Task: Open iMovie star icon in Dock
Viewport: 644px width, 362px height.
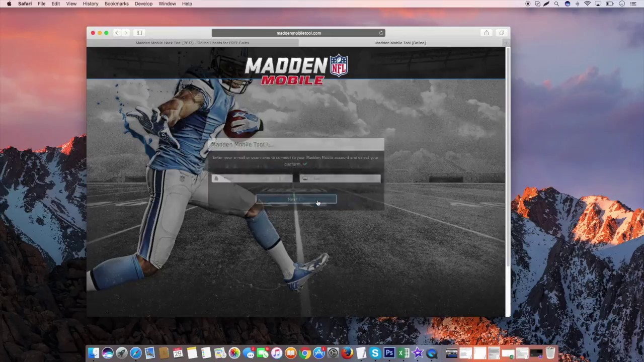Action: pos(417,353)
